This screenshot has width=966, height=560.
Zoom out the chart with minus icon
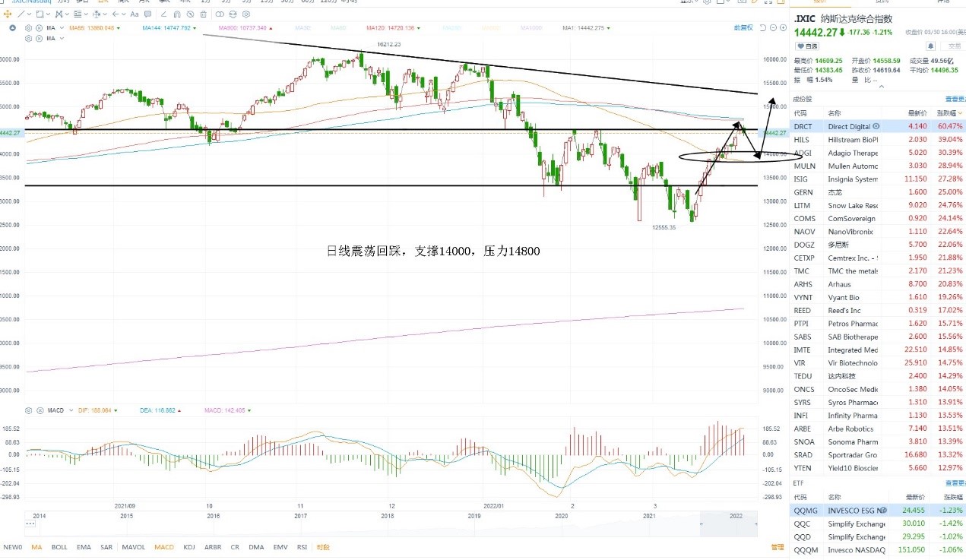pyautogui.click(x=773, y=27)
